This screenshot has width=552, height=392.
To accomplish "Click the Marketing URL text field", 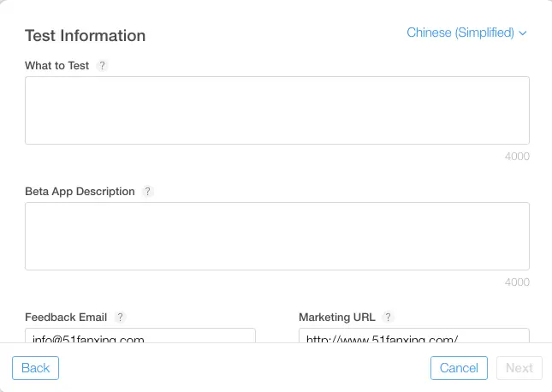I will [413, 337].
